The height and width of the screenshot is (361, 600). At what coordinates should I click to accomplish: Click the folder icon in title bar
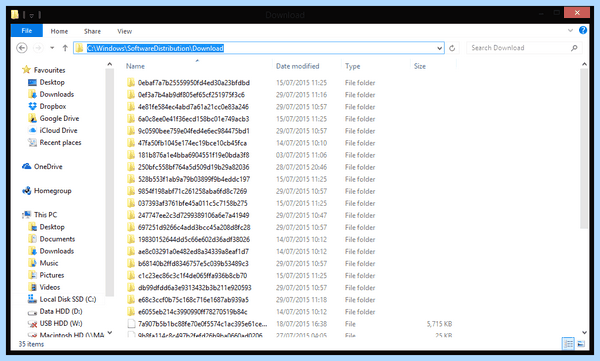(x=15, y=15)
